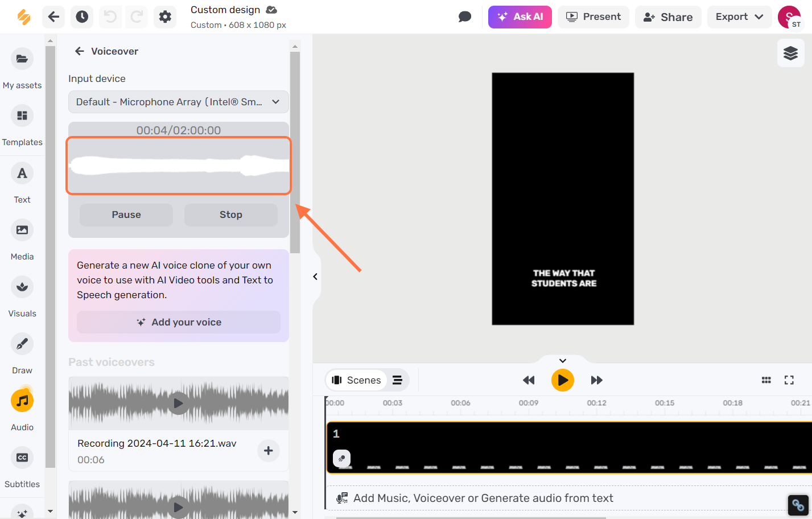Collapse the left side panel
This screenshot has width=812, height=519.
click(x=315, y=277)
